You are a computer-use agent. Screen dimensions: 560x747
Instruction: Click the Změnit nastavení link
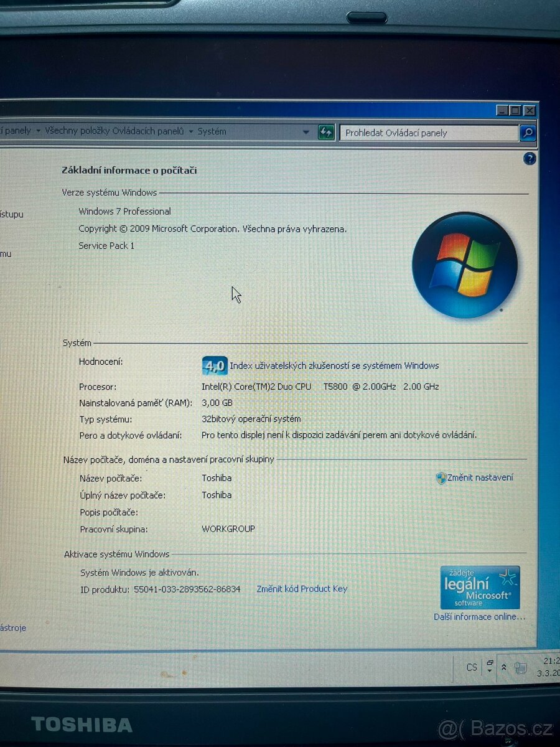point(480,477)
